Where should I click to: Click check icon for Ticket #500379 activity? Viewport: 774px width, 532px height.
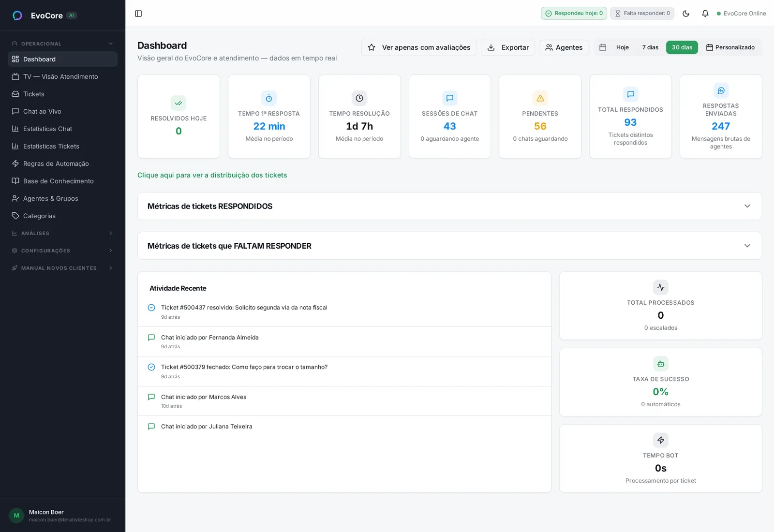151,367
